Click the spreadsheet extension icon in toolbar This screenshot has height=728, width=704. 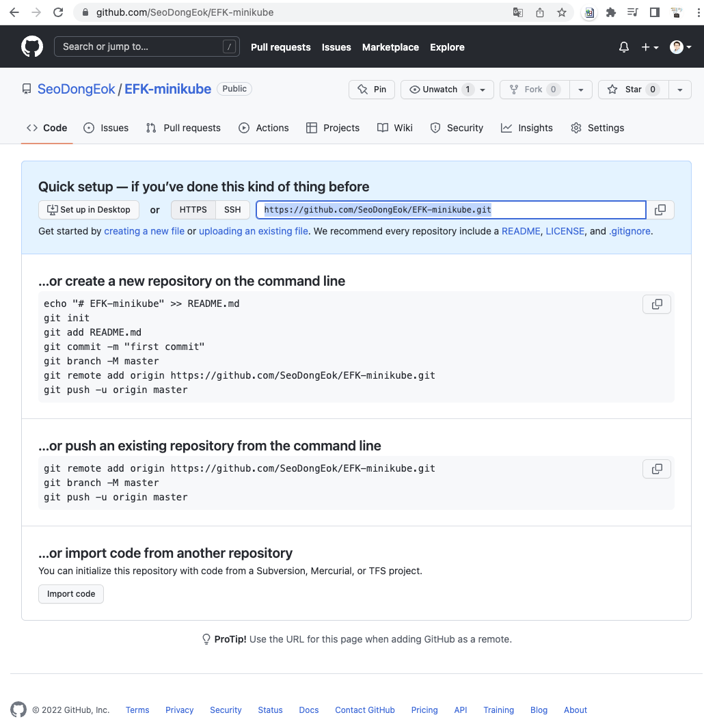589,12
